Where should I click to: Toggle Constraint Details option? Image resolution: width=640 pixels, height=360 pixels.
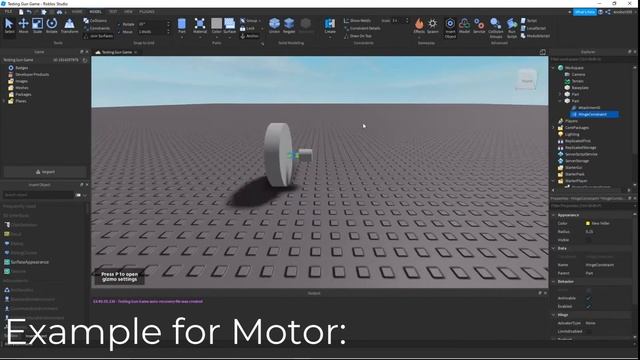click(362, 28)
